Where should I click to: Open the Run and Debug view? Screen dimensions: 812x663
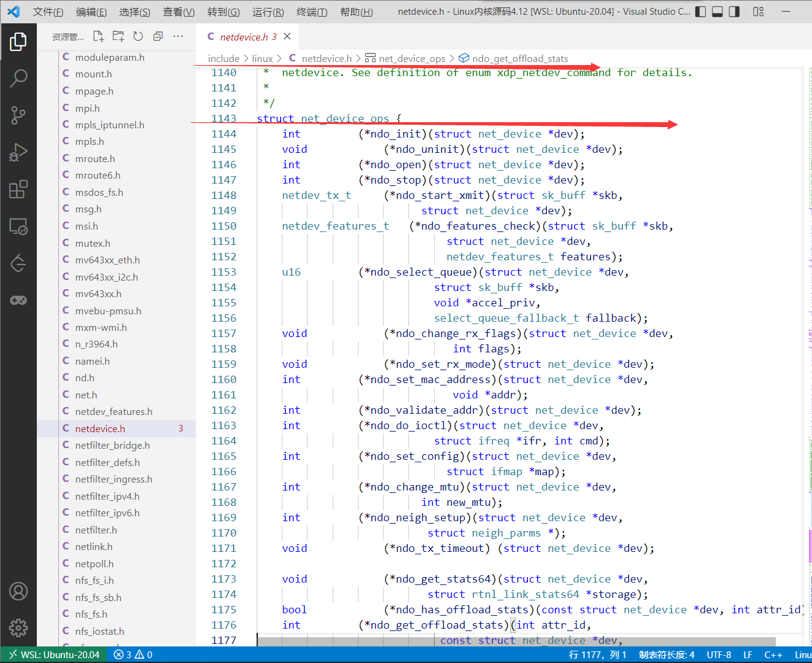click(x=18, y=152)
